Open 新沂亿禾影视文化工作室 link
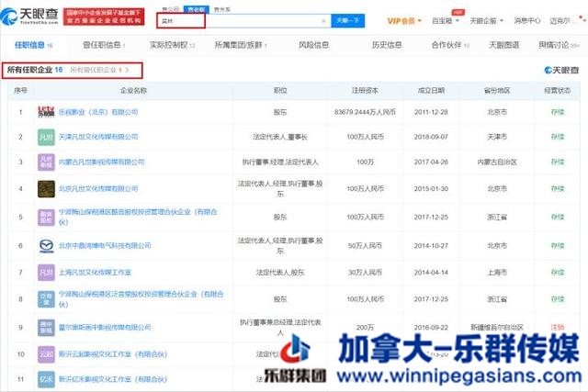 coord(113,379)
